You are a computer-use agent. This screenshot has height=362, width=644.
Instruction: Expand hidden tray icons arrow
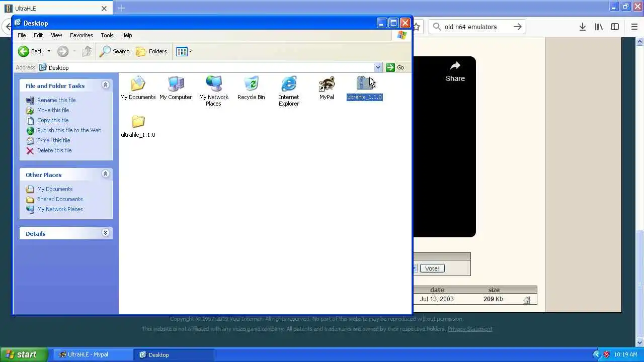click(x=597, y=354)
